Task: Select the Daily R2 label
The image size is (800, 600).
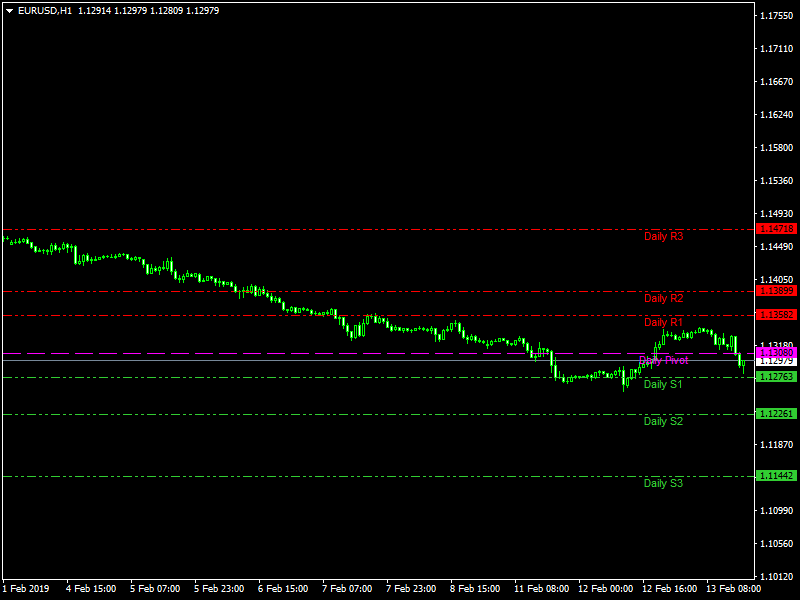Action: [663, 299]
